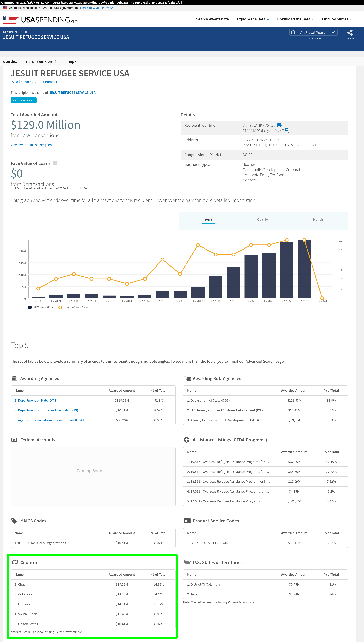Open Agency for International Development (USAID) link

coord(50,420)
